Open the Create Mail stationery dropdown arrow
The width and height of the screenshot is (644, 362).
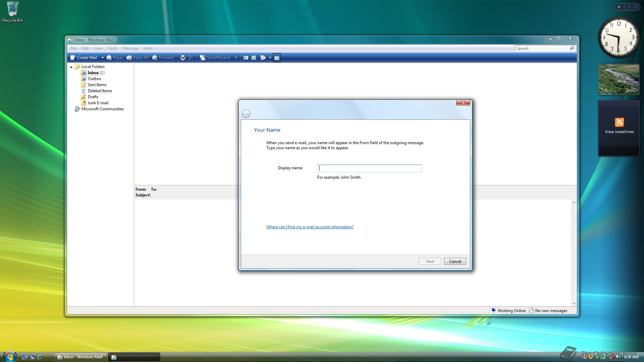[103, 58]
